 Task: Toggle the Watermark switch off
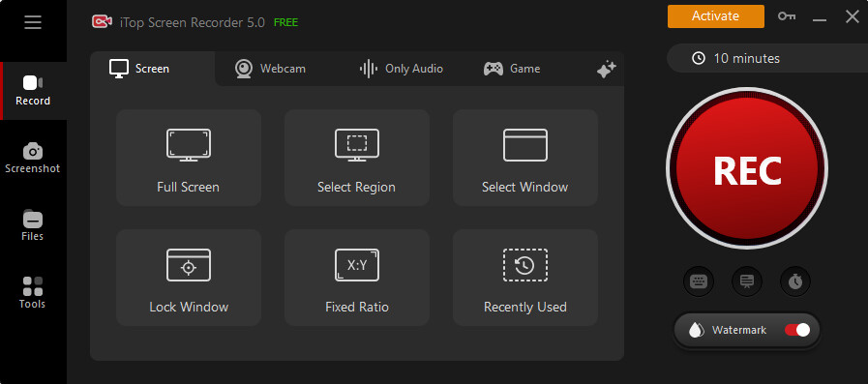797,331
